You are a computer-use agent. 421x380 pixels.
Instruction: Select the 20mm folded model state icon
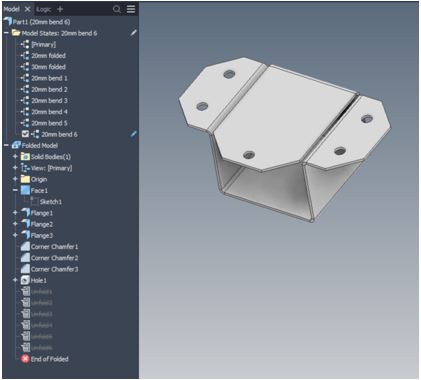(25, 56)
